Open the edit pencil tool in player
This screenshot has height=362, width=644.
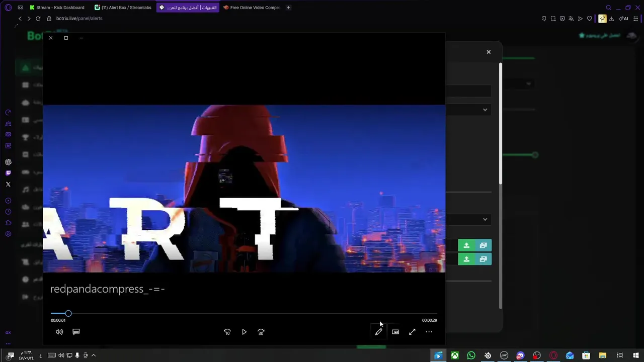coord(378,332)
